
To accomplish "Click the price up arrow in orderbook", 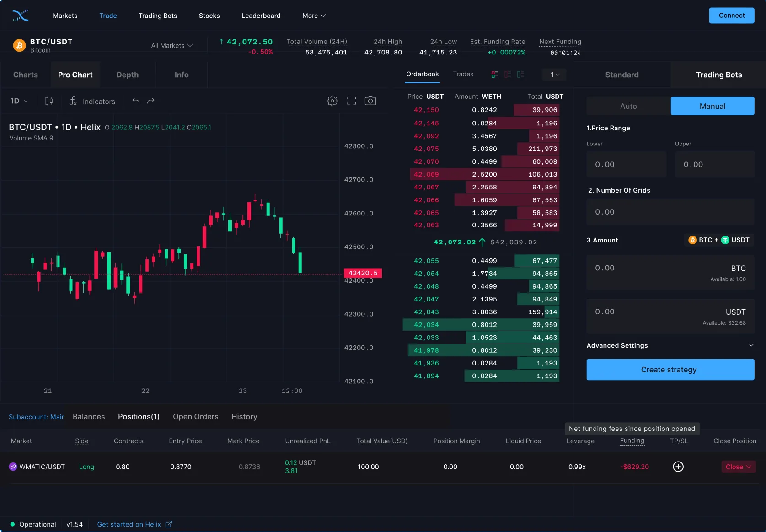I will [482, 242].
